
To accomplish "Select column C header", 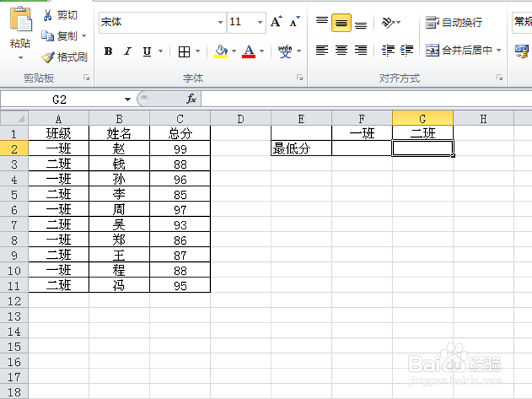I will pos(180,119).
